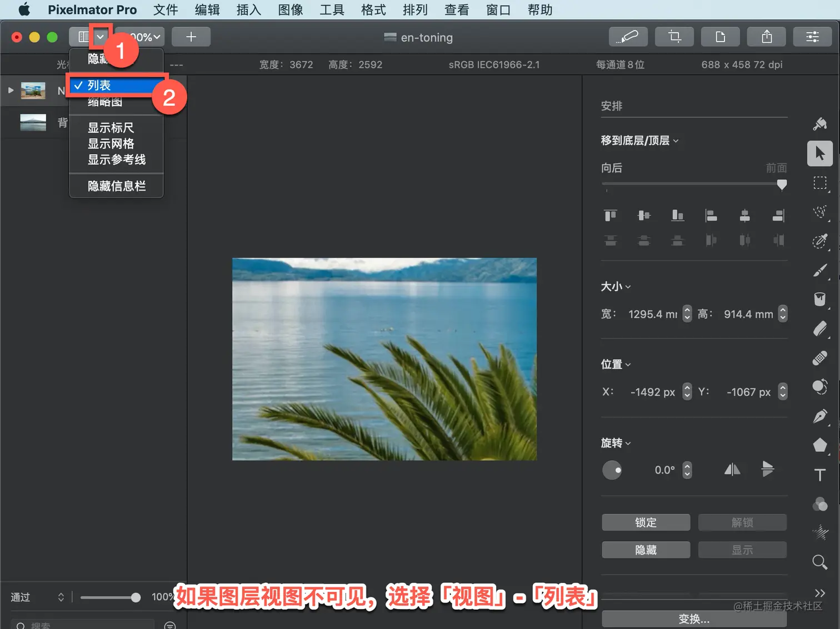
Task: Align layers to horizontal centers
Action: click(745, 215)
